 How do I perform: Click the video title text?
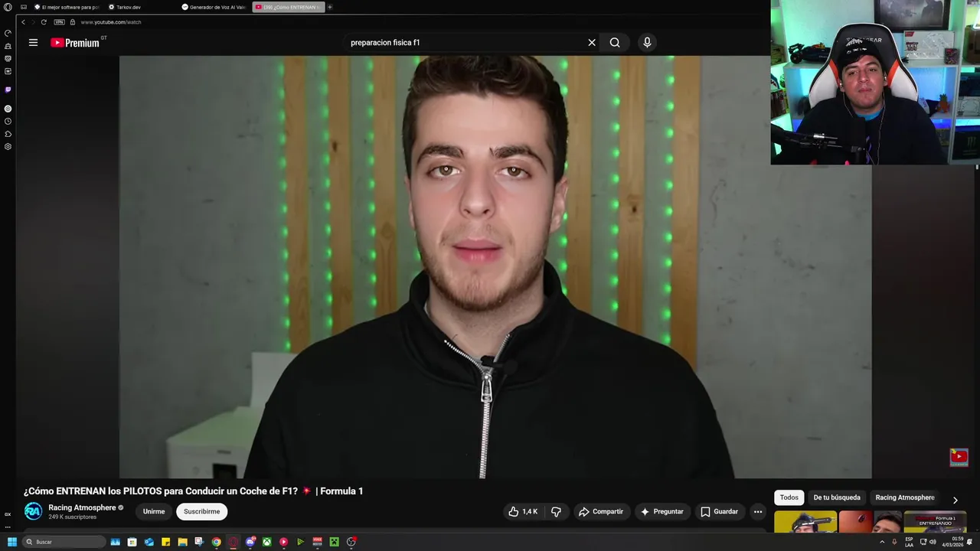click(x=193, y=491)
